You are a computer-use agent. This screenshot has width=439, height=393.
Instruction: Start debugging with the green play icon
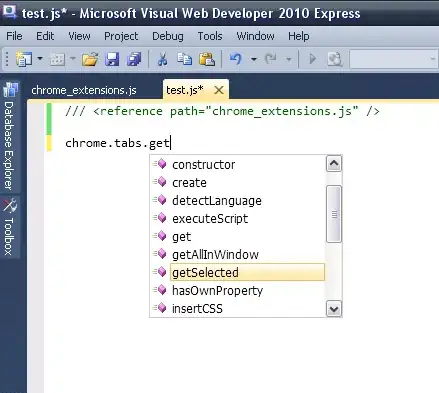(312, 59)
